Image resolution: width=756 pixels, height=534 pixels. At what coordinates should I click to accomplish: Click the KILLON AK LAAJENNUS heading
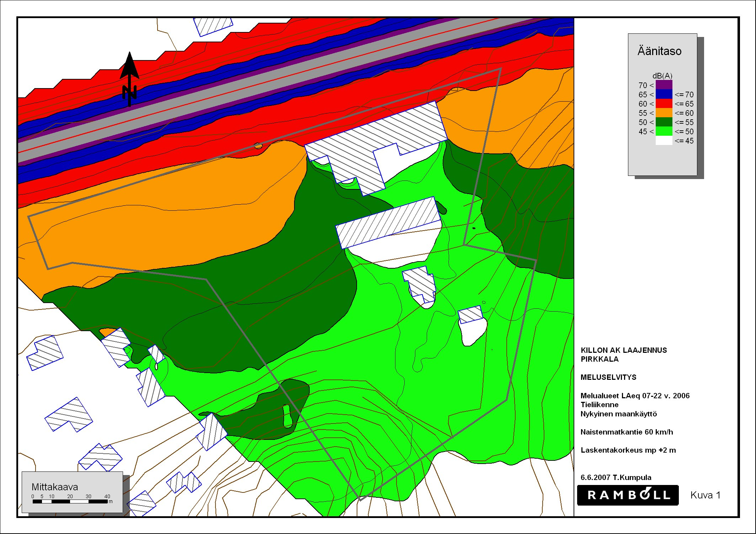pyautogui.click(x=624, y=350)
